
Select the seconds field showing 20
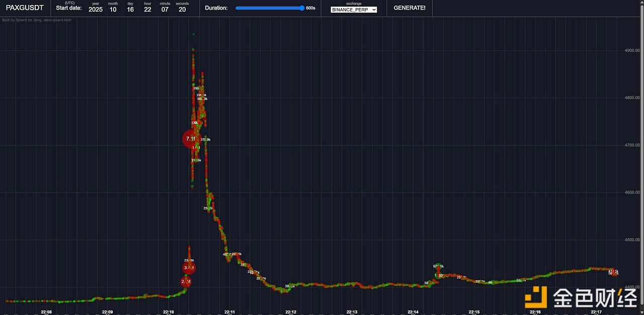click(x=182, y=10)
